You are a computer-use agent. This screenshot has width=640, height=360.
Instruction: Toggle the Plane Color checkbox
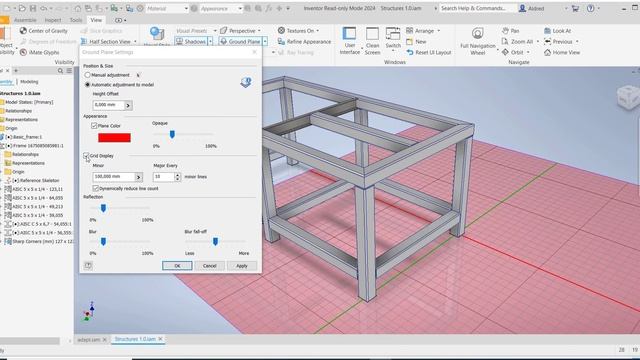(94, 126)
